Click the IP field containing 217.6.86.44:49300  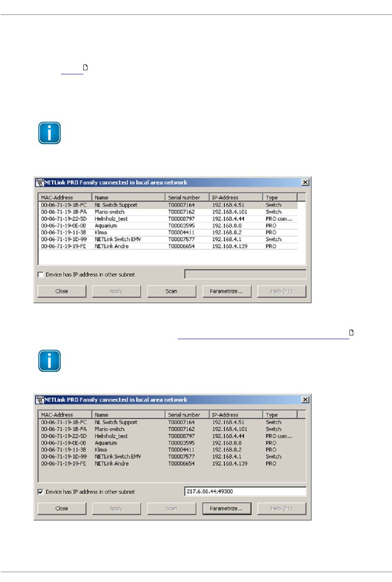[245, 492]
